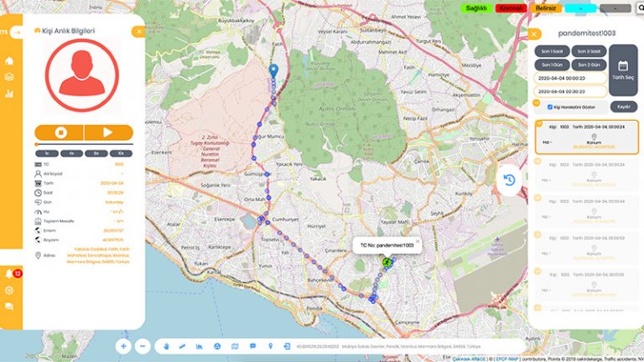Play the person's movement history
This screenshot has width=644, height=362.
[108, 132]
